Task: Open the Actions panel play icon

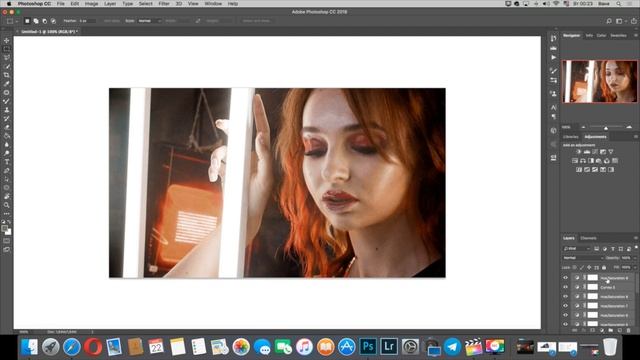Action: click(553, 58)
